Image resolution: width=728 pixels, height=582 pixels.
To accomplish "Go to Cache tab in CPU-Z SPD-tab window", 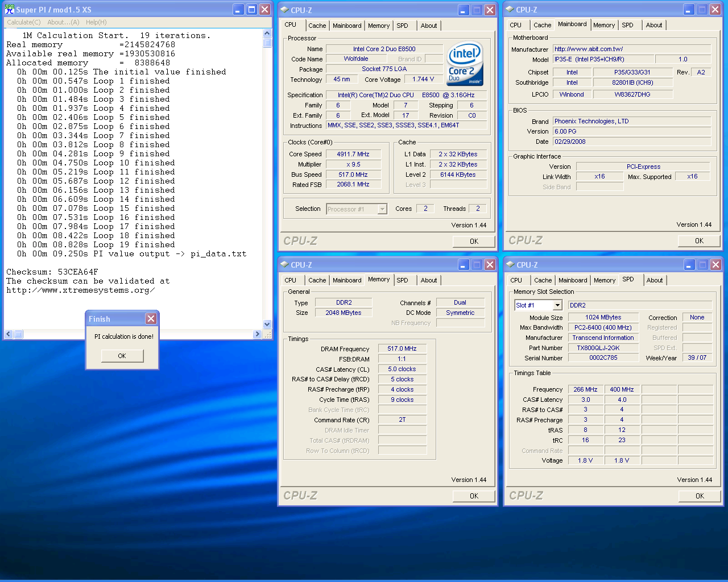I will click(x=543, y=280).
